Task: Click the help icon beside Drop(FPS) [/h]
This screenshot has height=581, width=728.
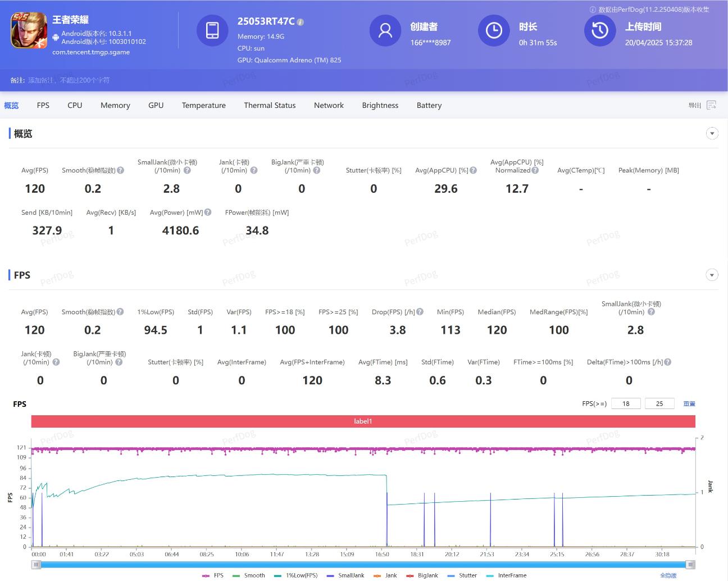Action: (x=420, y=312)
